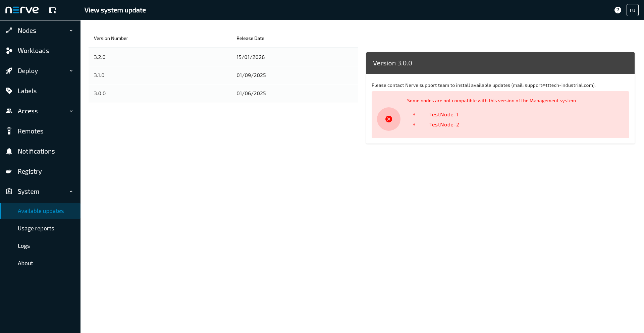This screenshot has width=644, height=333.
Task: Expand the Nodes menu chevron
Action: coord(71,31)
